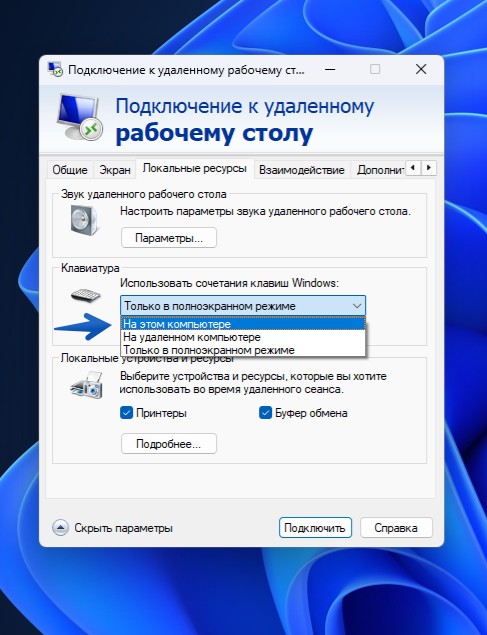Image resolution: width=487 pixels, height=635 pixels.
Task: Close the Remote Desktop Connection window
Action: pos(421,70)
